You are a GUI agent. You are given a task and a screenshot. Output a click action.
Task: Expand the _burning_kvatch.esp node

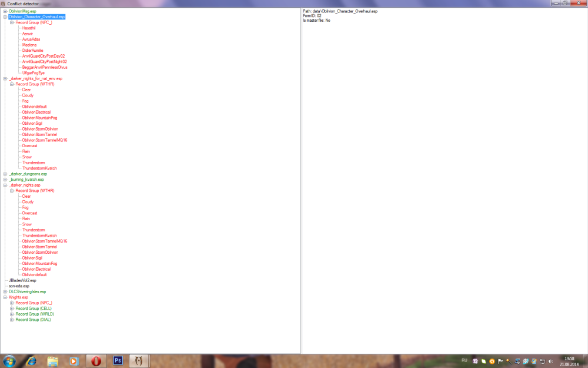coord(5,180)
